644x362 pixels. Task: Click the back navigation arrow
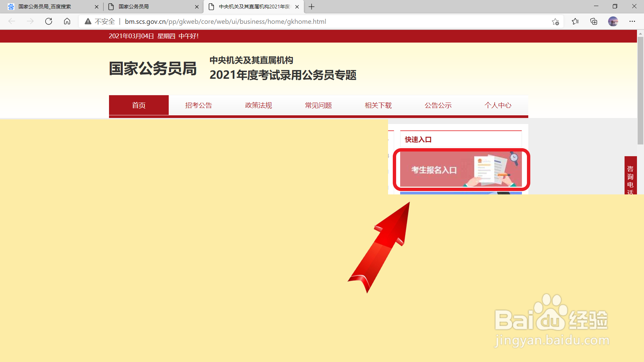pyautogui.click(x=12, y=21)
